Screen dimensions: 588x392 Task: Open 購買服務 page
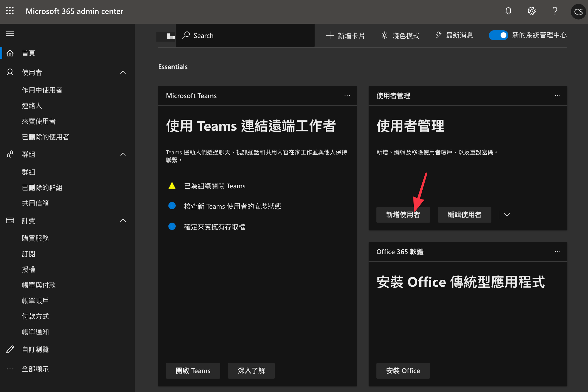point(35,238)
